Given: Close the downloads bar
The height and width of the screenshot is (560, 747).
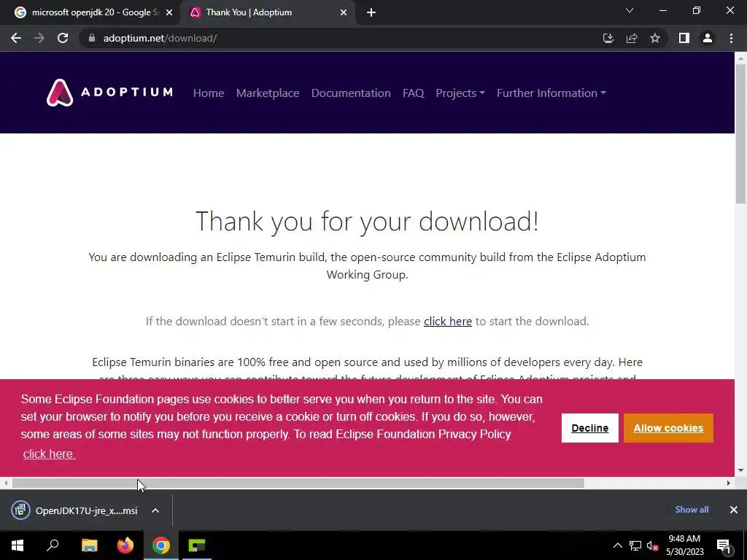Looking at the screenshot, I should (734, 510).
